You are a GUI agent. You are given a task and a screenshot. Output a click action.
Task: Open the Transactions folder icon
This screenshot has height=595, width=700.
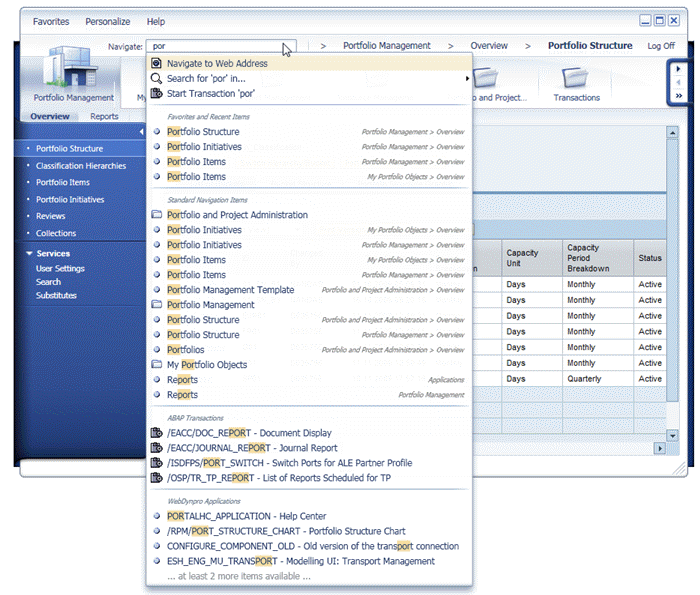point(575,77)
